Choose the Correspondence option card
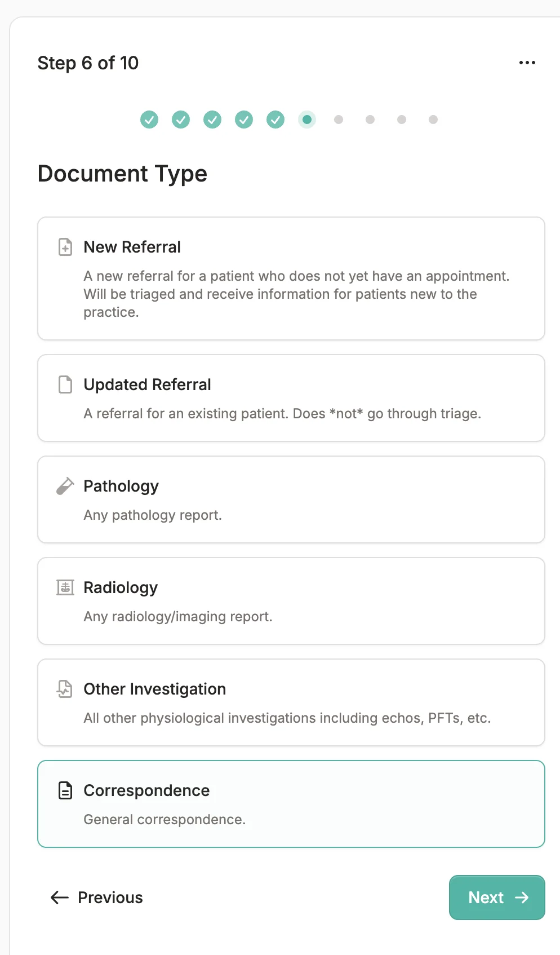This screenshot has width=560, height=955. click(291, 804)
